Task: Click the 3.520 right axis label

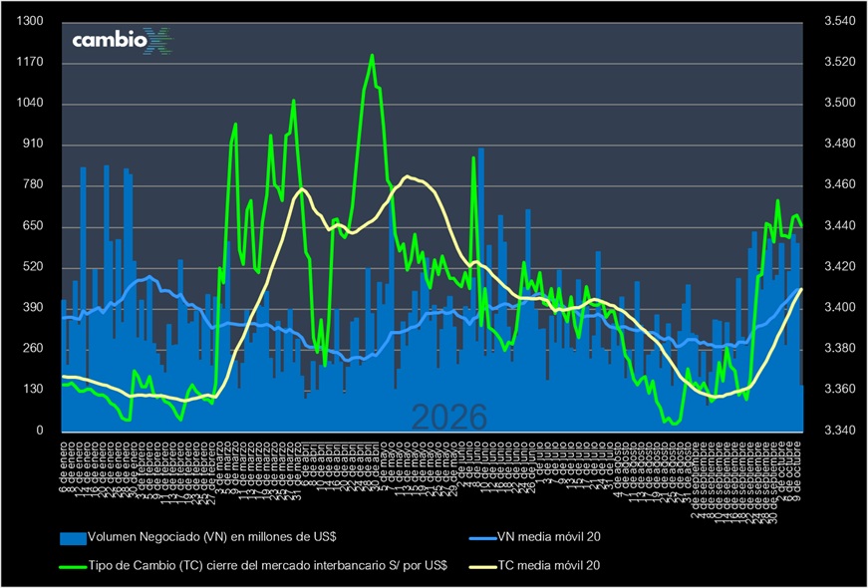Action: tap(840, 63)
